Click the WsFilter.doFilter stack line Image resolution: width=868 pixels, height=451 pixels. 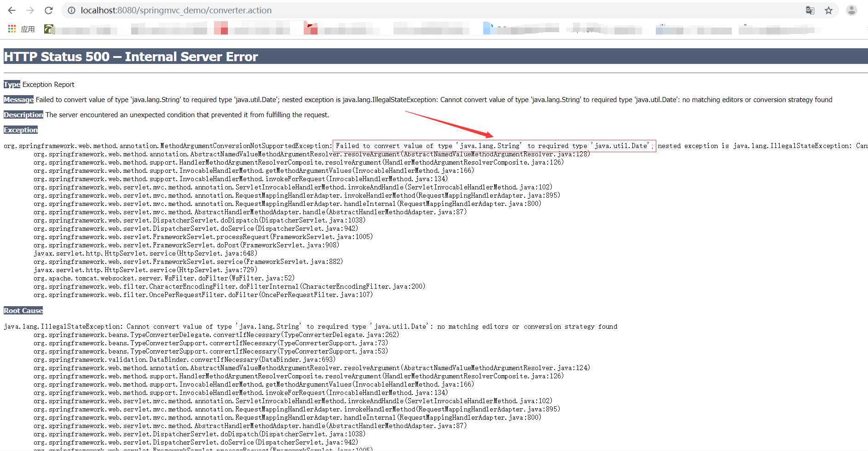pos(164,278)
